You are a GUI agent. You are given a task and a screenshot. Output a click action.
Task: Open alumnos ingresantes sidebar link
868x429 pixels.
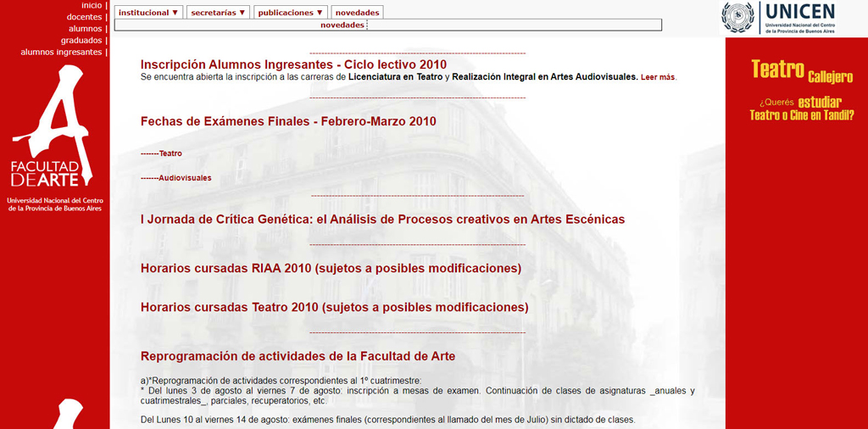(x=61, y=52)
